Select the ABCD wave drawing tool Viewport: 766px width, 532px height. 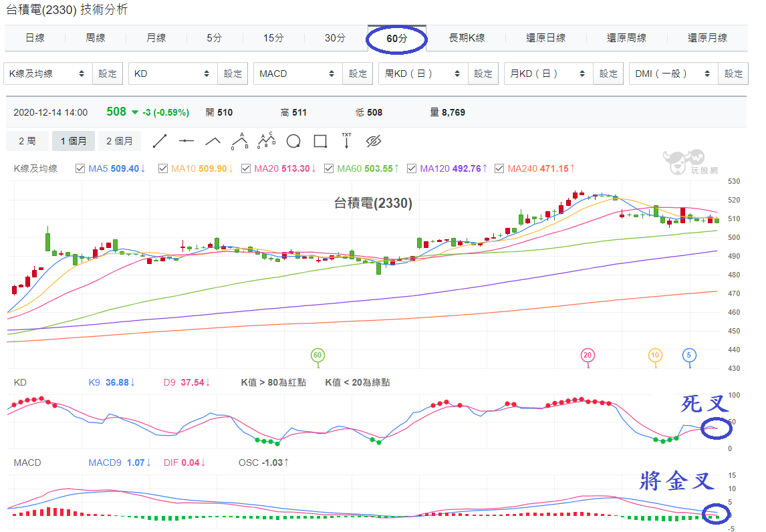pos(267,140)
